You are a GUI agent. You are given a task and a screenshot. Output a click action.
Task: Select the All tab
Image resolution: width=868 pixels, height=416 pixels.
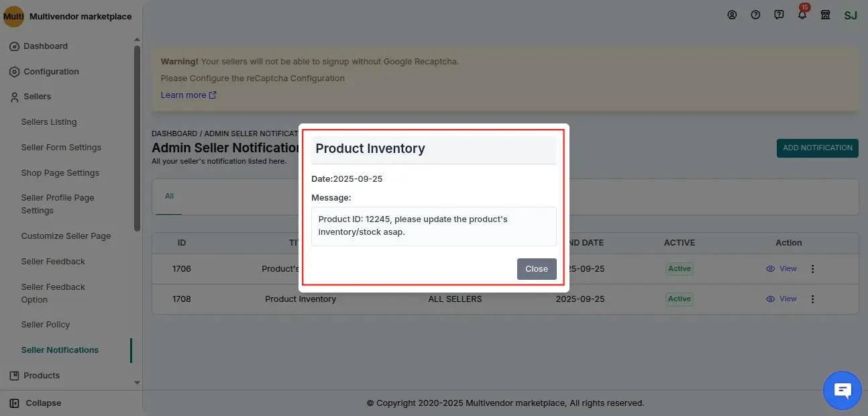click(169, 196)
